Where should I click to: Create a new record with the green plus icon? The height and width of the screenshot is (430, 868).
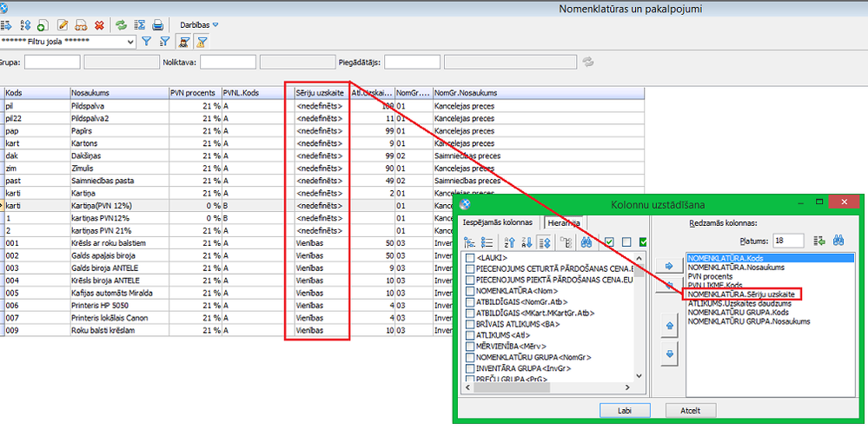[x=43, y=25]
